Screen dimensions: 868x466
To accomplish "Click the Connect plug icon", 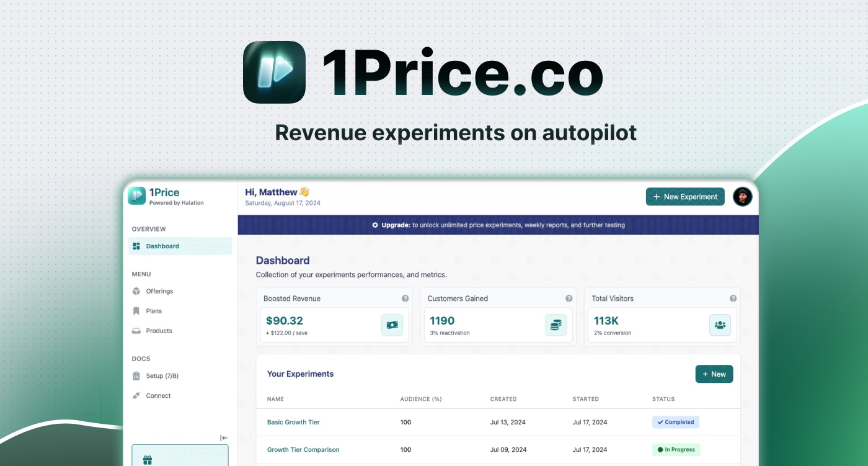I will [136, 395].
